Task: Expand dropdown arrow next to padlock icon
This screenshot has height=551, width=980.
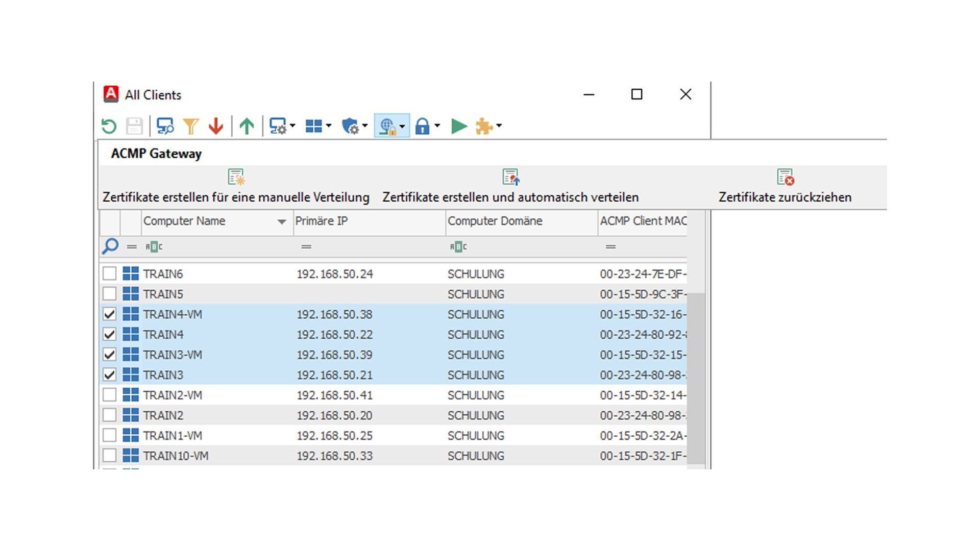Action: pyautogui.click(x=437, y=126)
